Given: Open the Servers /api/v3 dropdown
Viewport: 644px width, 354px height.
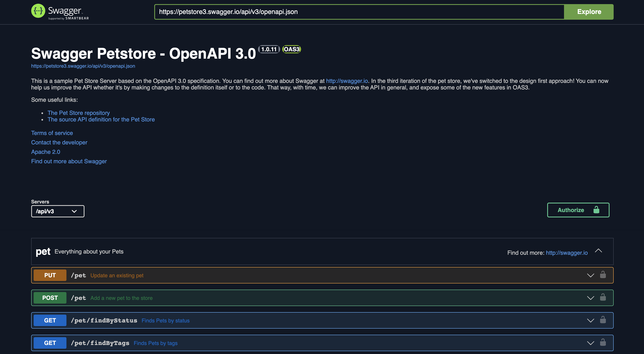Looking at the screenshot, I should tap(58, 211).
